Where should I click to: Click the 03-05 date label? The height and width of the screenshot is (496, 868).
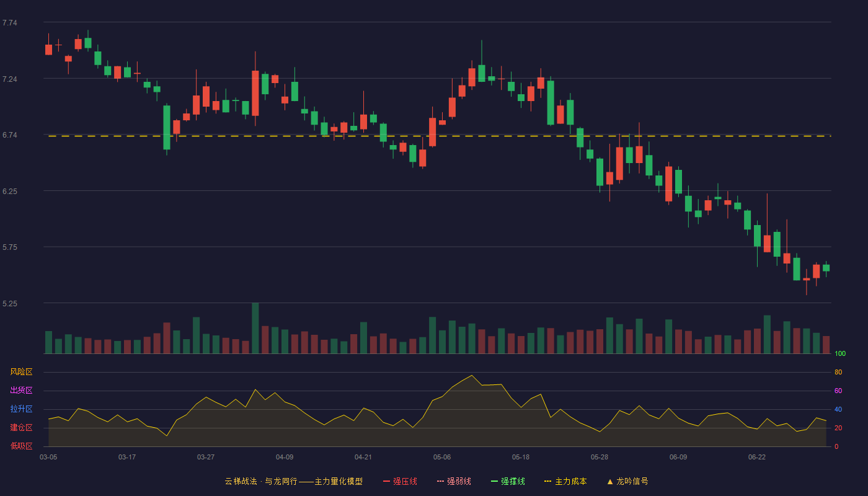pos(48,457)
